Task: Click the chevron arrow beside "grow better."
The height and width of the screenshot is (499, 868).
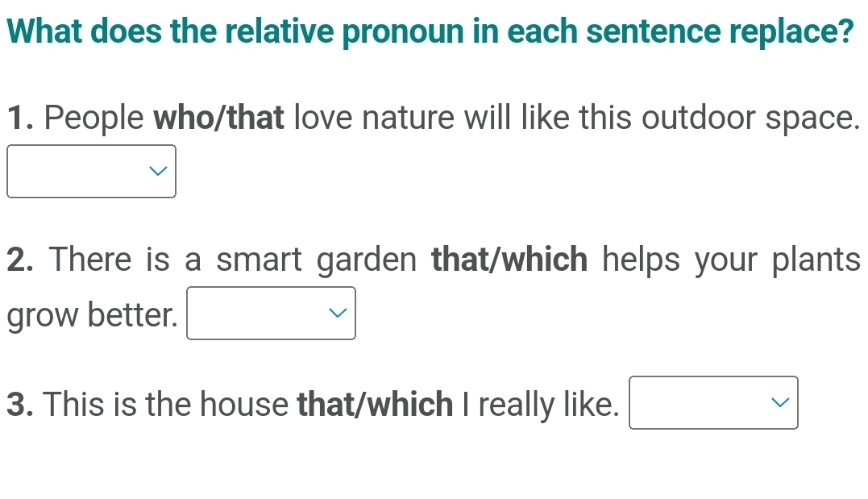Action: coord(339,314)
